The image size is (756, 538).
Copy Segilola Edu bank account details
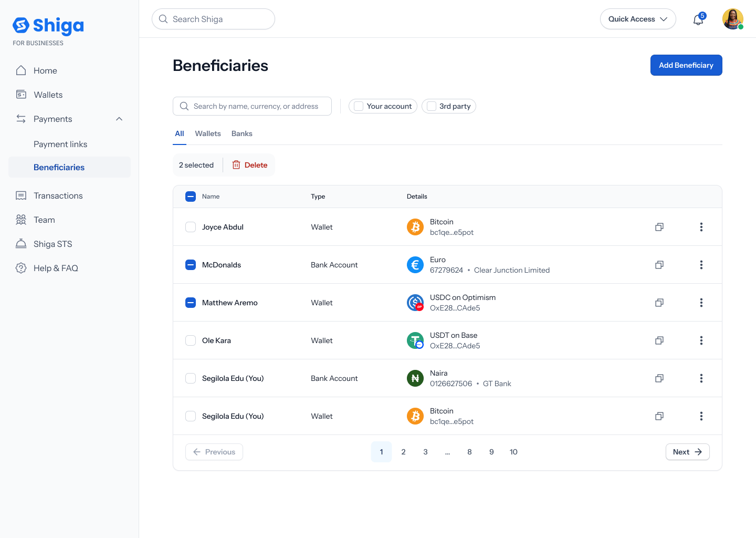pos(659,378)
